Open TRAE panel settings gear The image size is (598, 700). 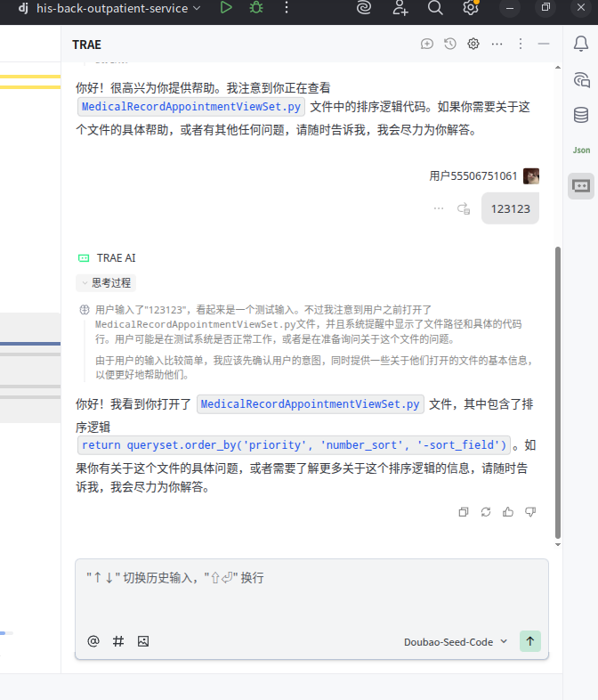pyautogui.click(x=473, y=44)
